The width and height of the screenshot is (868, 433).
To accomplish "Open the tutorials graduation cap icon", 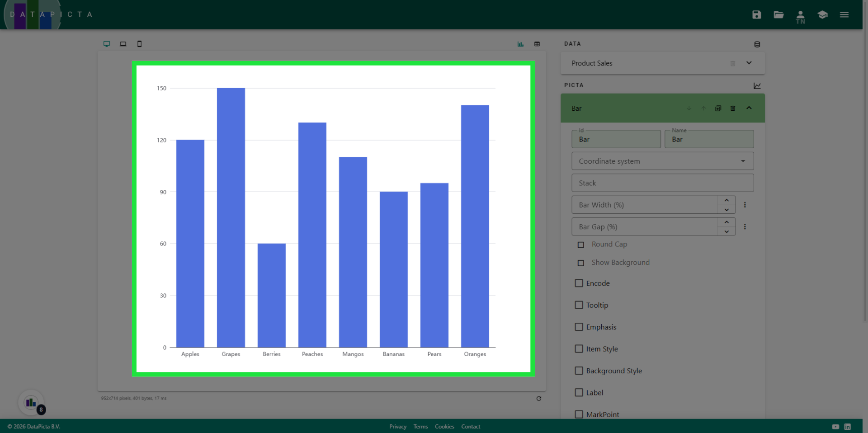I will pyautogui.click(x=822, y=14).
